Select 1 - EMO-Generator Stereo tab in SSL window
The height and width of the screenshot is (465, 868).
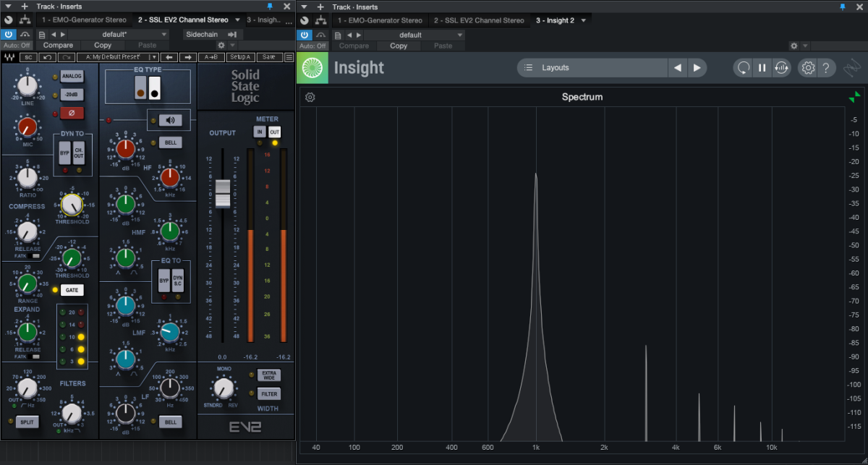(x=84, y=20)
